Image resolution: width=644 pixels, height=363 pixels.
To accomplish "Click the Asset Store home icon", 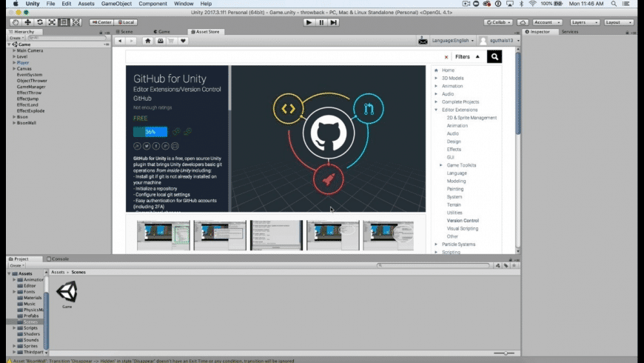I will (x=148, y=41).
